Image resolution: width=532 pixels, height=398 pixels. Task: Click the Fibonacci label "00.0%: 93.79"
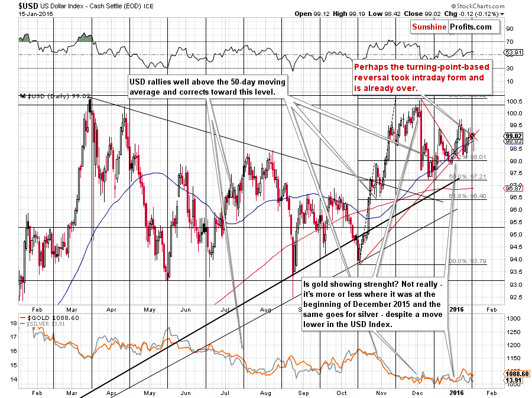[x=468, y=261]
